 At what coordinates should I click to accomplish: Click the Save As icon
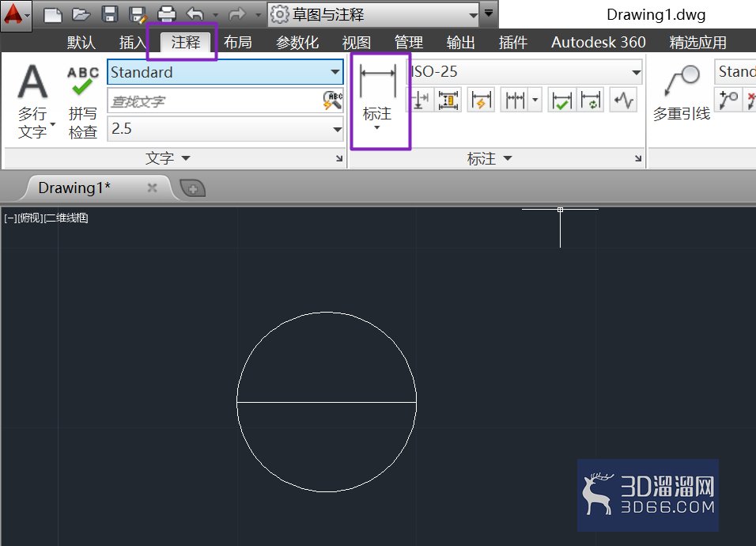point(138,15)
